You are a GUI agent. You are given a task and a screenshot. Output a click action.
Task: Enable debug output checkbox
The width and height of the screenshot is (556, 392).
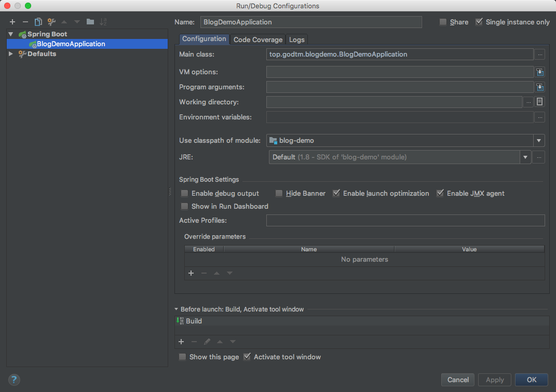(x=184, y=194)
